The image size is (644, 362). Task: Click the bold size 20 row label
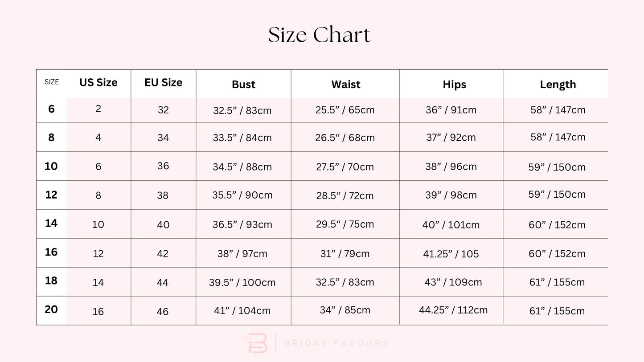click(x=51, y=309)
